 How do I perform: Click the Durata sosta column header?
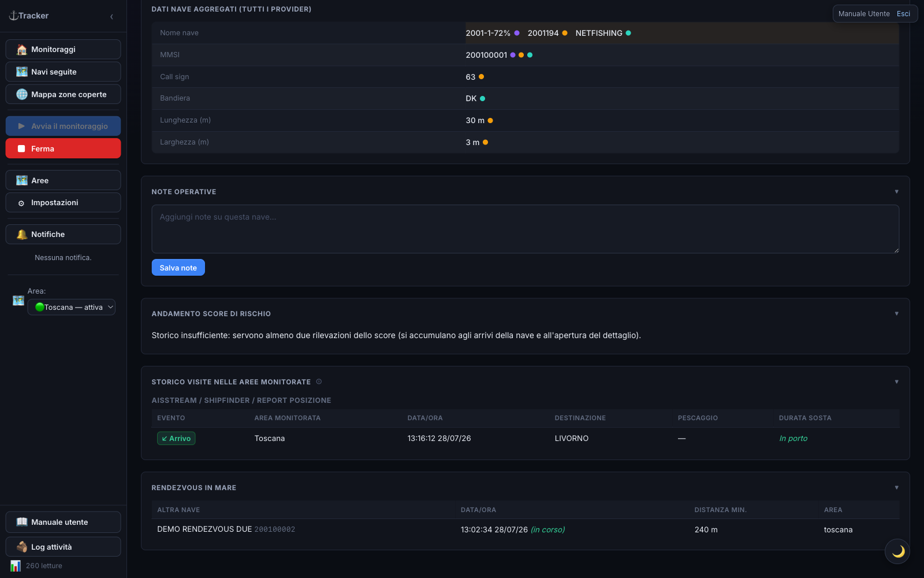pyautogui.click(x=805, y=418)
